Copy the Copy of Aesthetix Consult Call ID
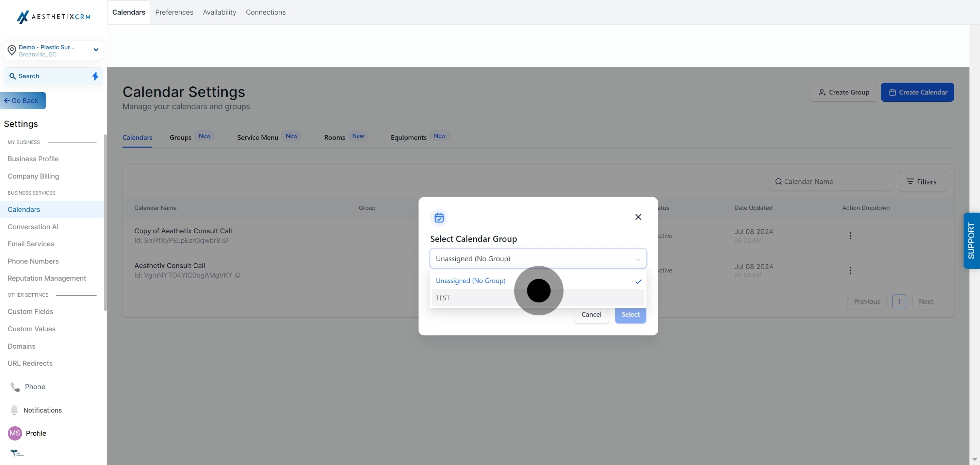Viewport: 980px width, 465px height. (x=225, y=240)
